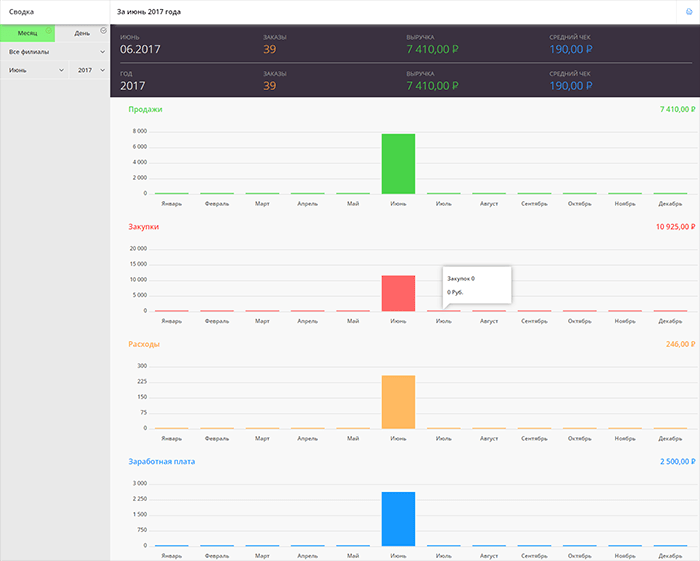Image resolution: width=700 pixels, height=561 pixels.
Task: Click the "Заработная плата" chart title
Action: point(161,461)
